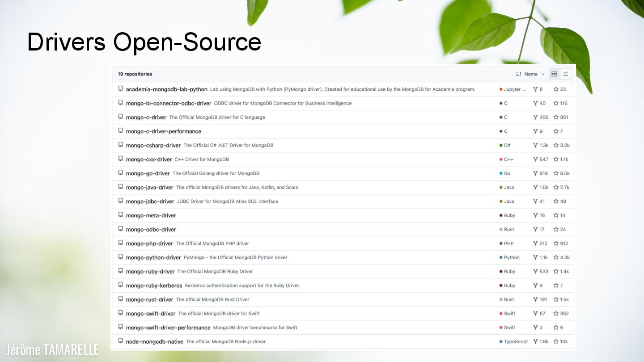Open the mongo-meta-driver repository

[x=151, y=215]
